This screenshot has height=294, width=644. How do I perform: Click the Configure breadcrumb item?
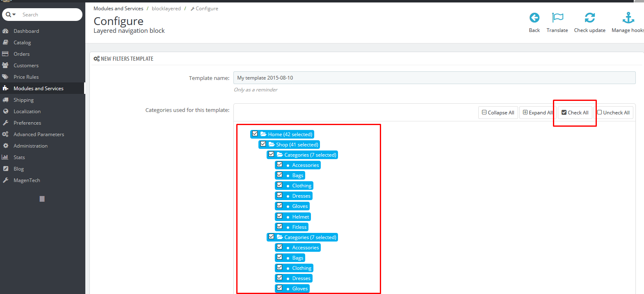pos(204,9)
